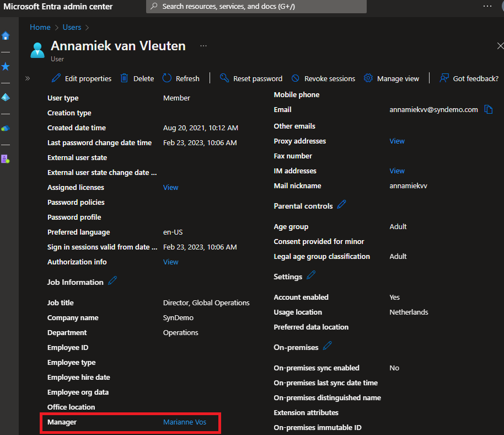
Task: Edit Job Information using its pencil icon
Action: [x=112, y=282]
